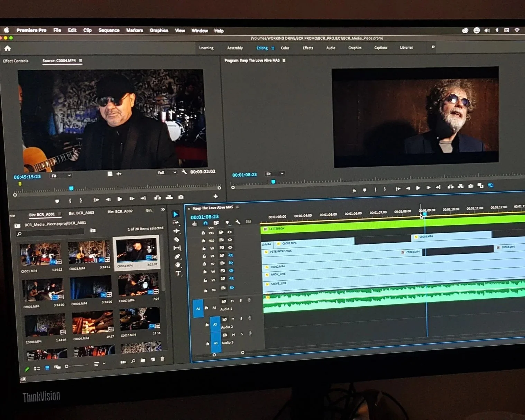Select the Pen tool
Image resolution: width=525 pixels, height=420 pixels.
(177, 256)
